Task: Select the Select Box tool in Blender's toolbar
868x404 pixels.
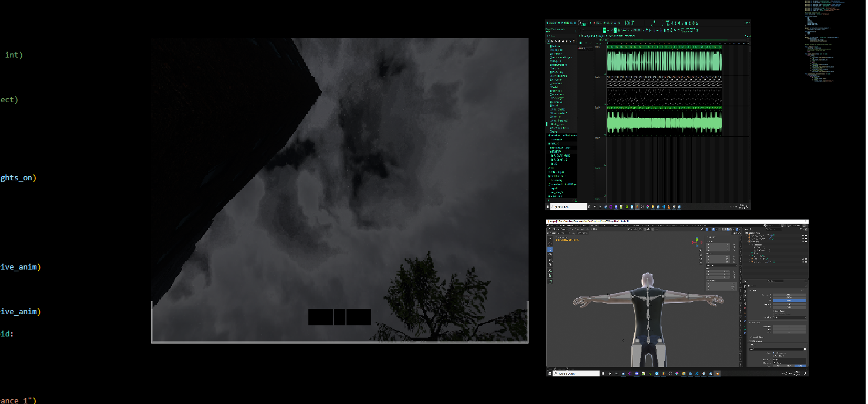Action: pos(550,239)
